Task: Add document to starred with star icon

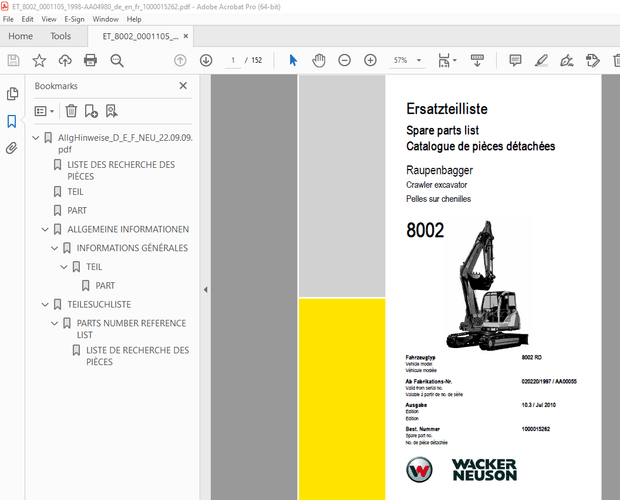Action: click(x=39, y=60)
